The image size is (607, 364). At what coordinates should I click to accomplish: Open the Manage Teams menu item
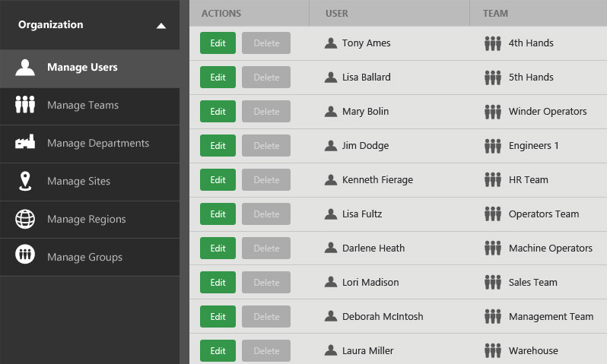[x=82, y=105]
